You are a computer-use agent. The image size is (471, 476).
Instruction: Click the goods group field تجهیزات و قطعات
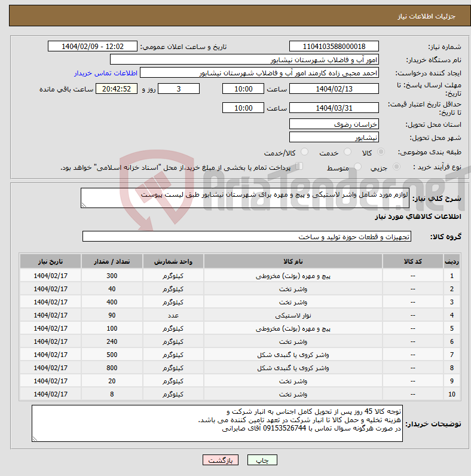pyautogui.click(x=247, y=236)
